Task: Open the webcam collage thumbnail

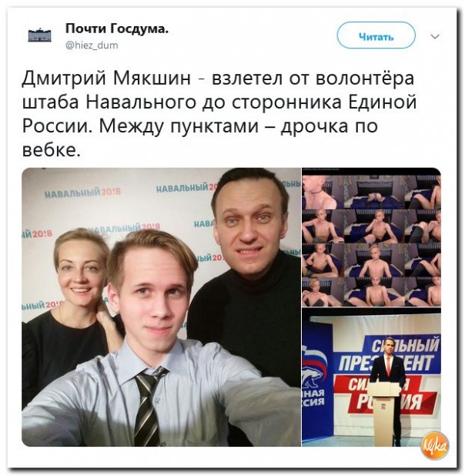Action: (371, 236)
